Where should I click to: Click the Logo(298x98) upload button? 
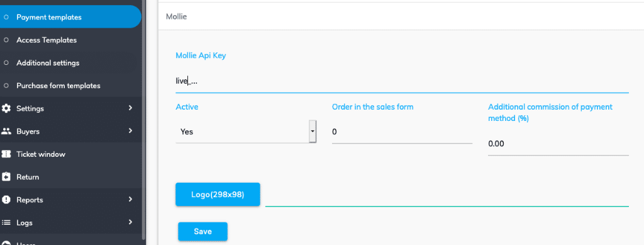218,195
